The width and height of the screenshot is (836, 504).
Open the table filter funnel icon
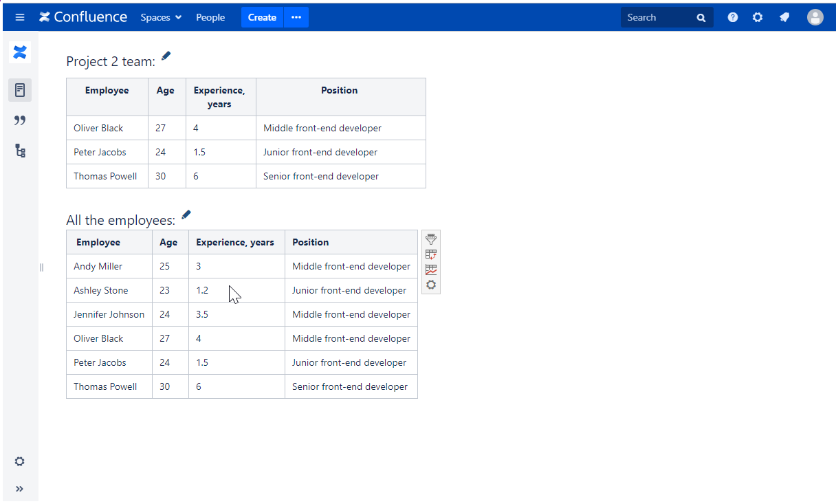pyautogui.click(x=431, y=239)
